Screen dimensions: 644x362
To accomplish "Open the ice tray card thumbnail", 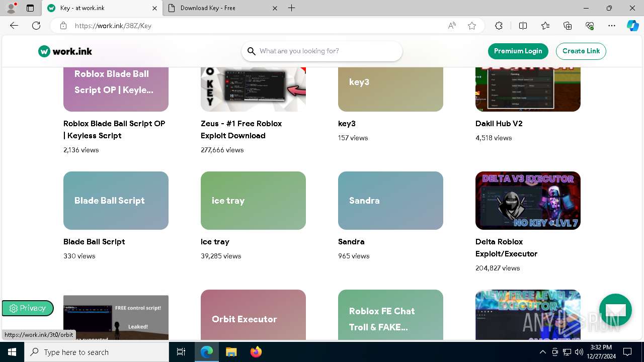I will point(253,201).
